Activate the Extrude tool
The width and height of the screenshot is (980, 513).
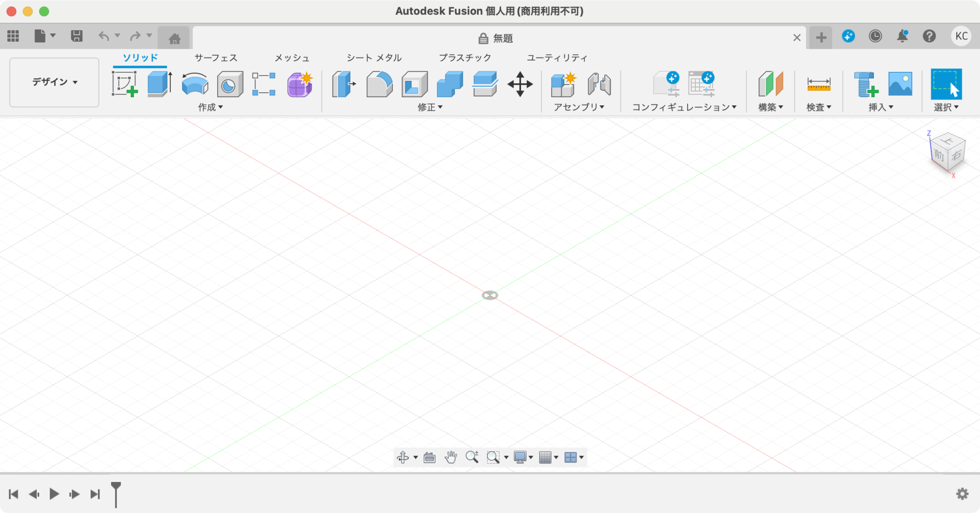click(158, 84)
